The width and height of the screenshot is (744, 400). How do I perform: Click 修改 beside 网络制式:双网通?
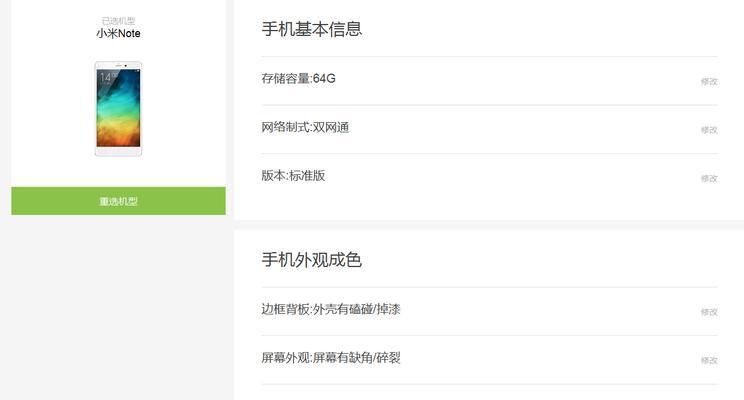709,130
